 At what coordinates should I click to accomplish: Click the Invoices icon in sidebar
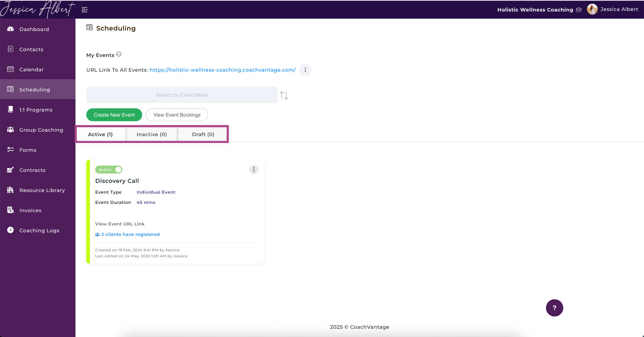click(x=10, y=210)
